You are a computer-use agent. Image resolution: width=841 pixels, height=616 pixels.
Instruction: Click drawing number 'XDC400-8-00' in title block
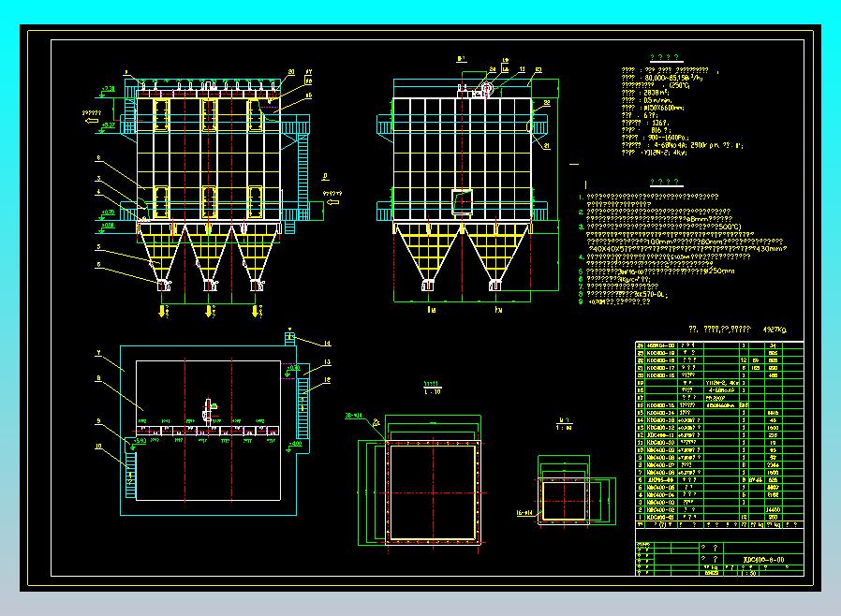point(763,560)
